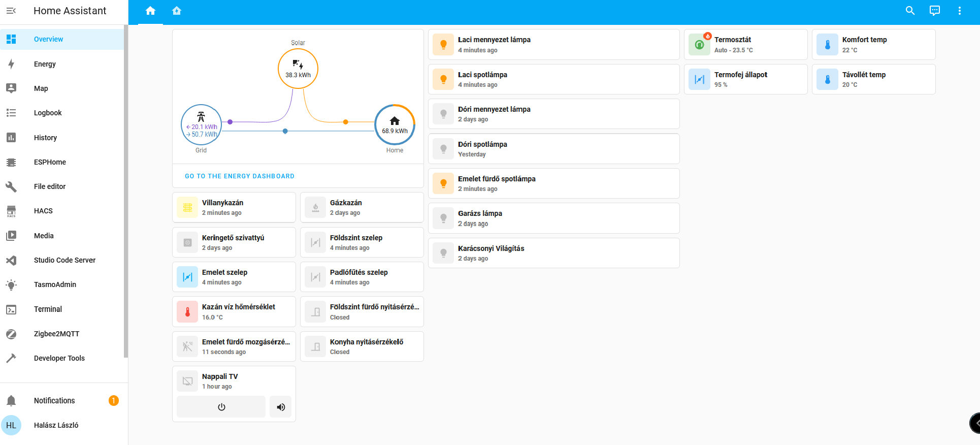The height and width of the screenshot is (445, 980).
Task: Click the Emelet szelep valve icon
Action: click(187, 277)
